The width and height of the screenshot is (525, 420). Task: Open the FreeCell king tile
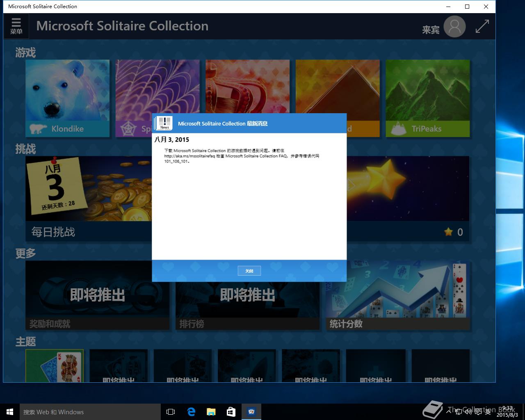(247, 87)
